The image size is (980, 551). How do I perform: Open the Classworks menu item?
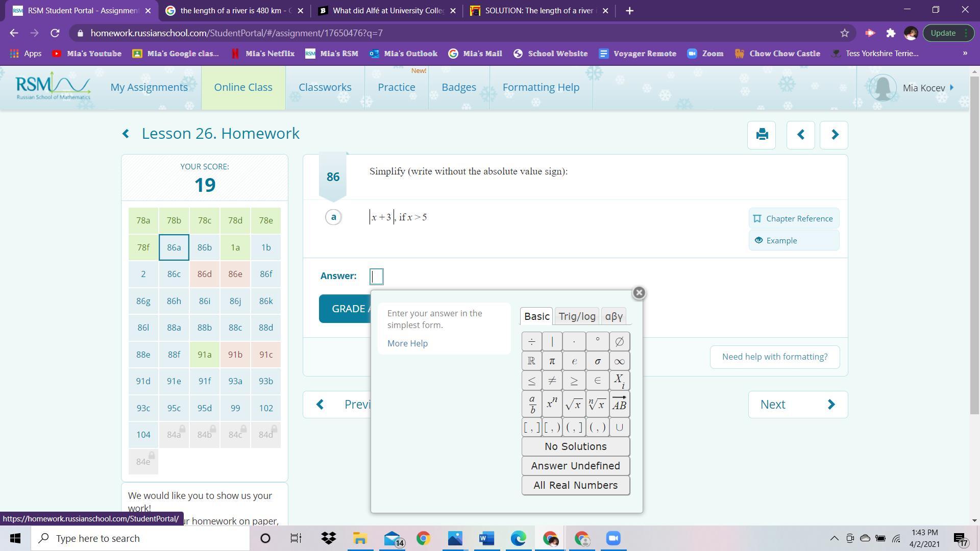[325, 87]
